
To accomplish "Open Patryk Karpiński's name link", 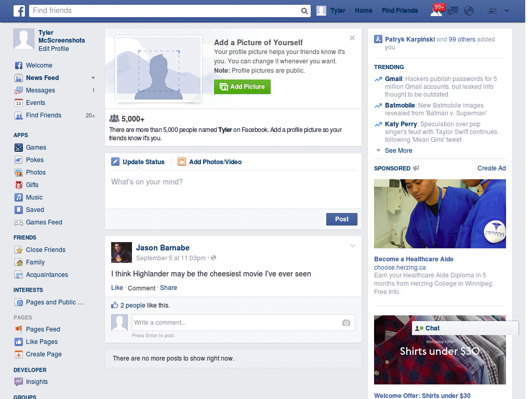I will point(410,39).
